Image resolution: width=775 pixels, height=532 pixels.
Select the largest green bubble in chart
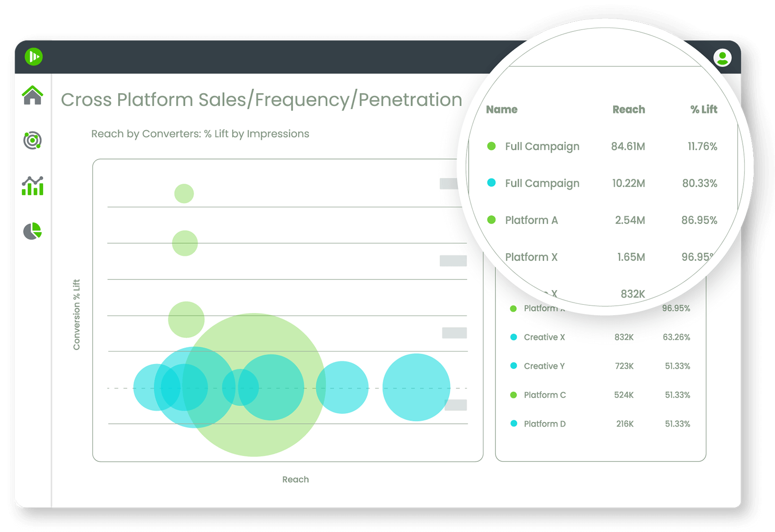tap(254, 385)
